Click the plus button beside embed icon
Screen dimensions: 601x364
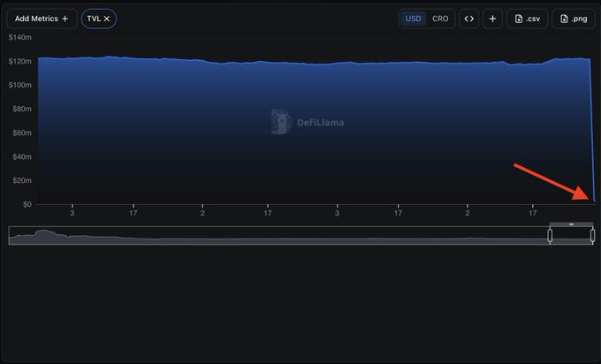tap(492, 19)
